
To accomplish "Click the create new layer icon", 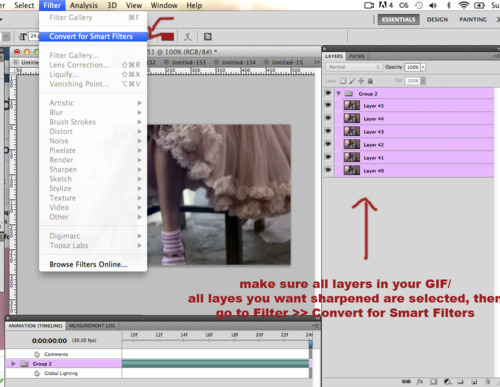I will tap(474, 382).
